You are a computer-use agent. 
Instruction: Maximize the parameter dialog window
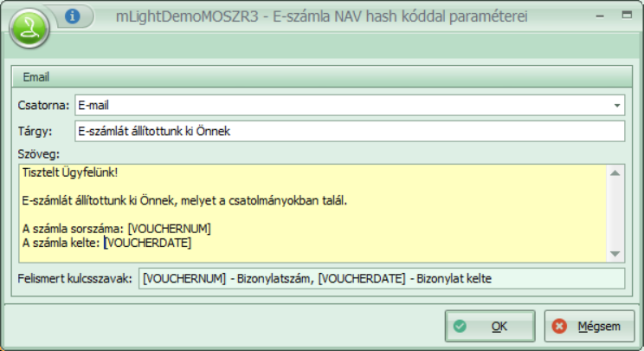596,15
